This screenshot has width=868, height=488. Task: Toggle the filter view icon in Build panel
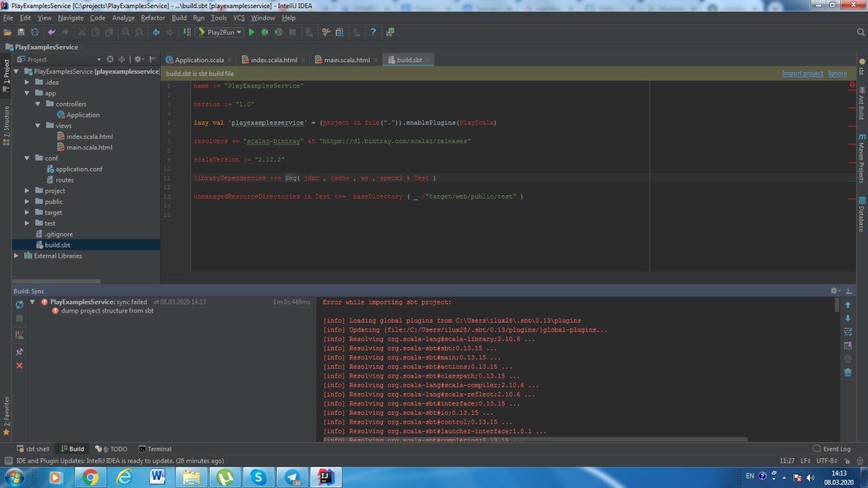(x=19, y=335)
